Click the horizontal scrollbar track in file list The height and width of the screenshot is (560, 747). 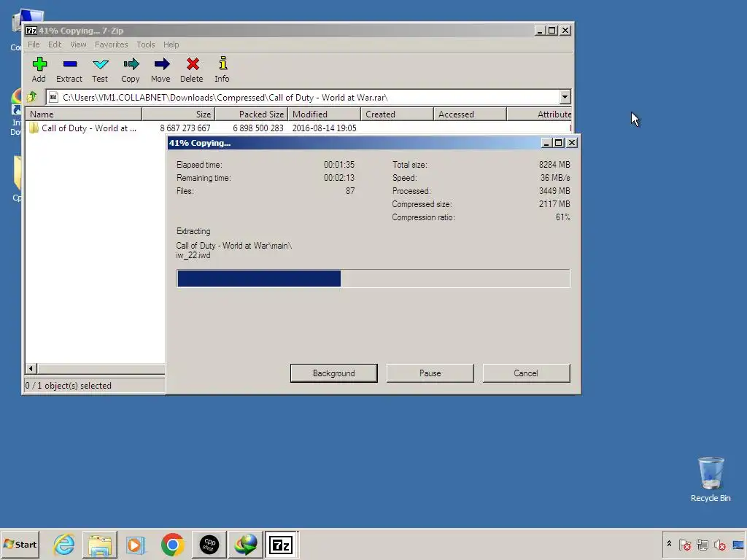click(101, 368)
